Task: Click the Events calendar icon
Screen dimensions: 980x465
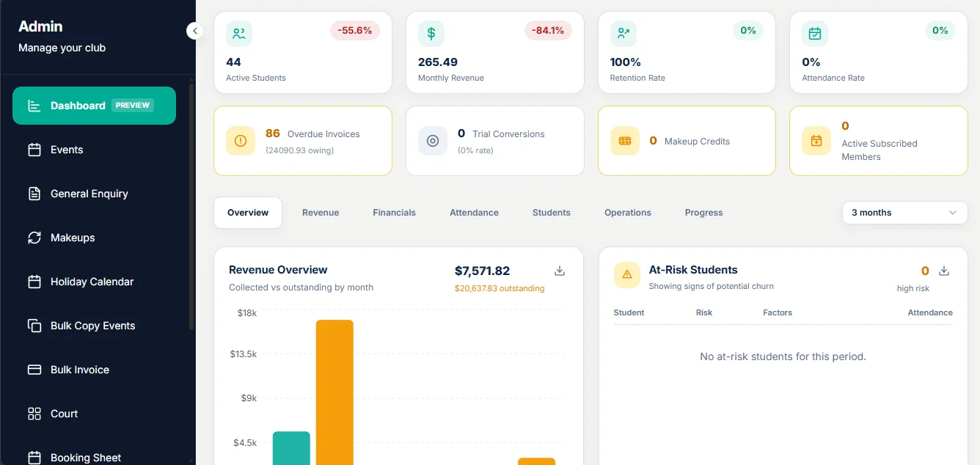Action: [x=34, y=150]
